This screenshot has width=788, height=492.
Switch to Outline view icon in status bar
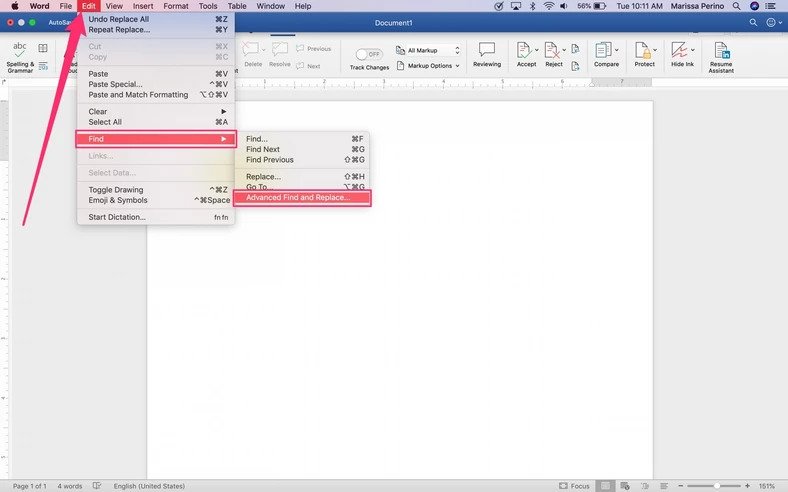tap(645, 486)
